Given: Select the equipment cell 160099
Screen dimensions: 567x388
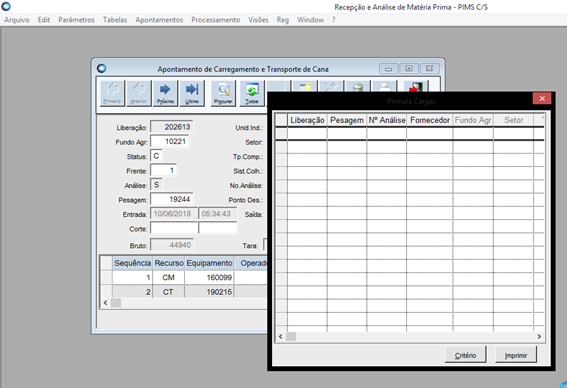Looking at the screenshot, I should pyautogui.click(x=209, y=277).
